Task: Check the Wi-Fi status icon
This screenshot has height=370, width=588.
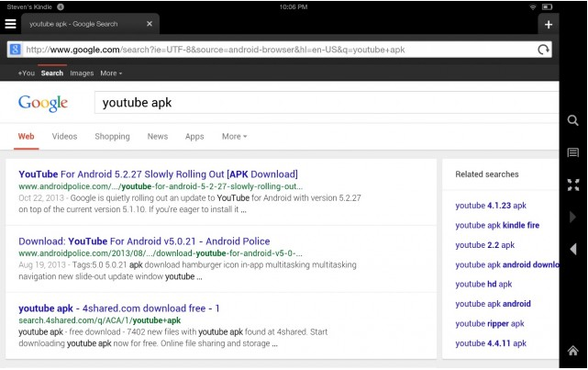Action: click(x=533, y=7)
